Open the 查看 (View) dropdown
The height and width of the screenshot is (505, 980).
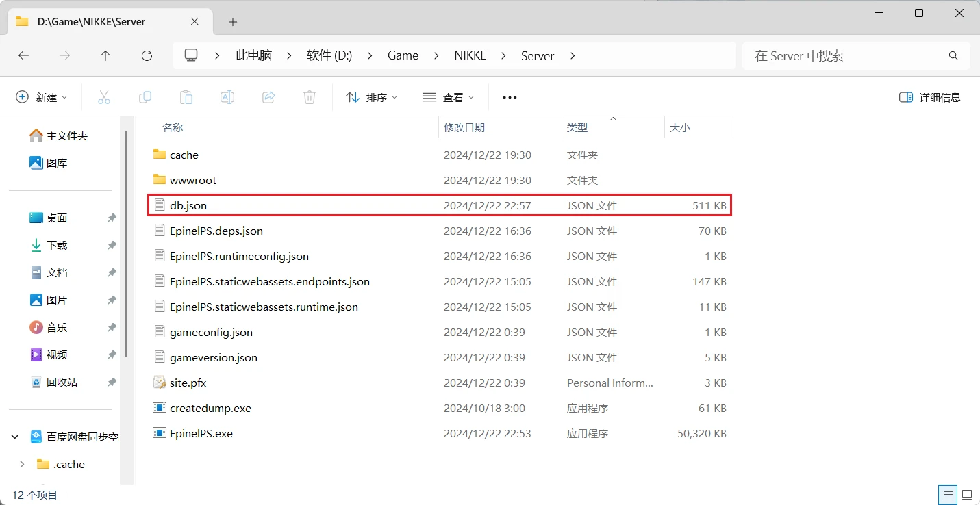coord(448,96)
